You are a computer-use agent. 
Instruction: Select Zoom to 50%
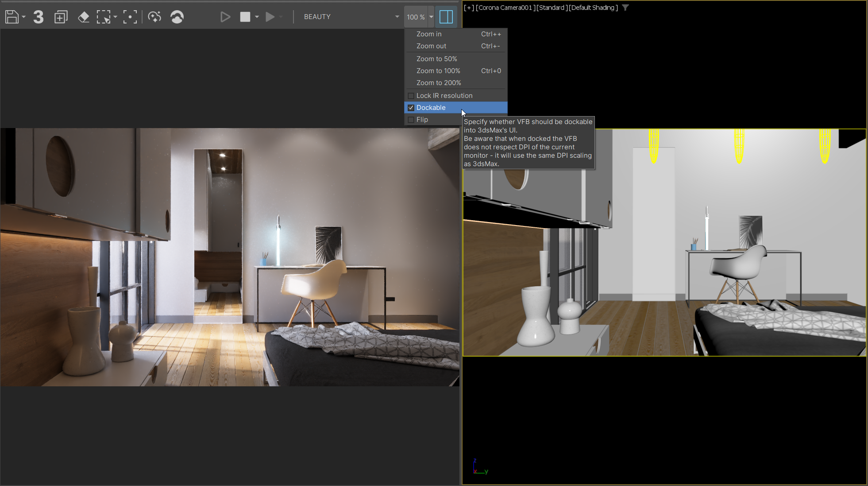tap(456, 59)
